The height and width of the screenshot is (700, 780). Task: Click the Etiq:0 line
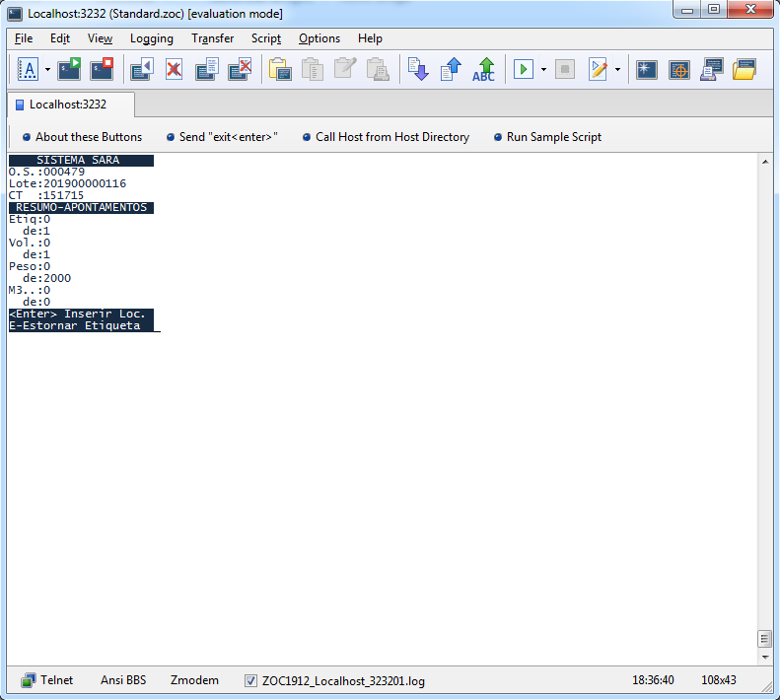pyautogui.click(x=30, y=220)
